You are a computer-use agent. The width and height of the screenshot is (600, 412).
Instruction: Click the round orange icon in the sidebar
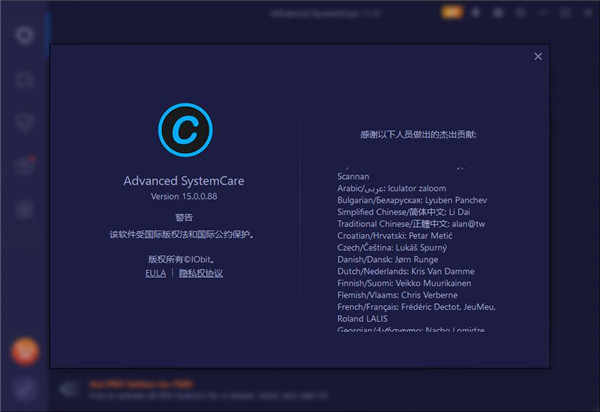click(x=25, y=352)
